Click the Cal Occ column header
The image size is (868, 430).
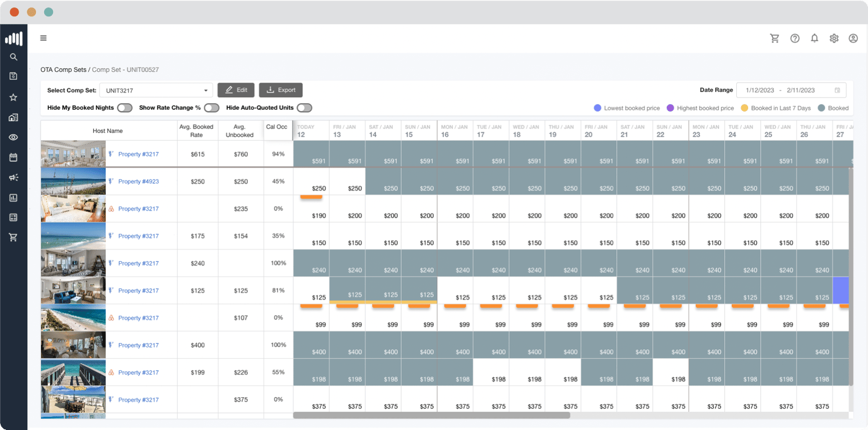tap(276, 127)
